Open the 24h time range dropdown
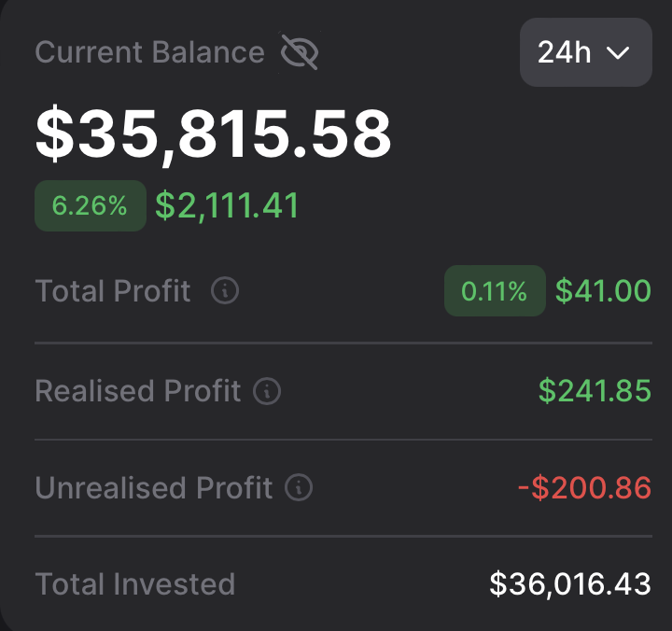 coord(585,52)
